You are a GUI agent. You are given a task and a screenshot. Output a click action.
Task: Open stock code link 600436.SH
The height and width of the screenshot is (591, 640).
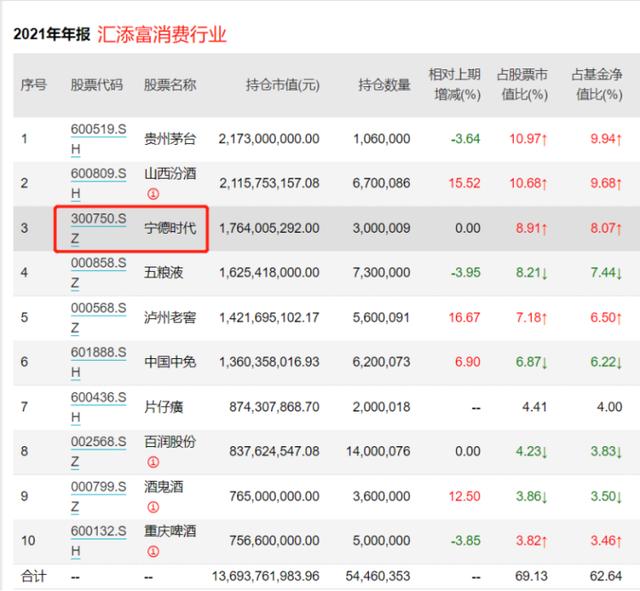tap(98, 407)
